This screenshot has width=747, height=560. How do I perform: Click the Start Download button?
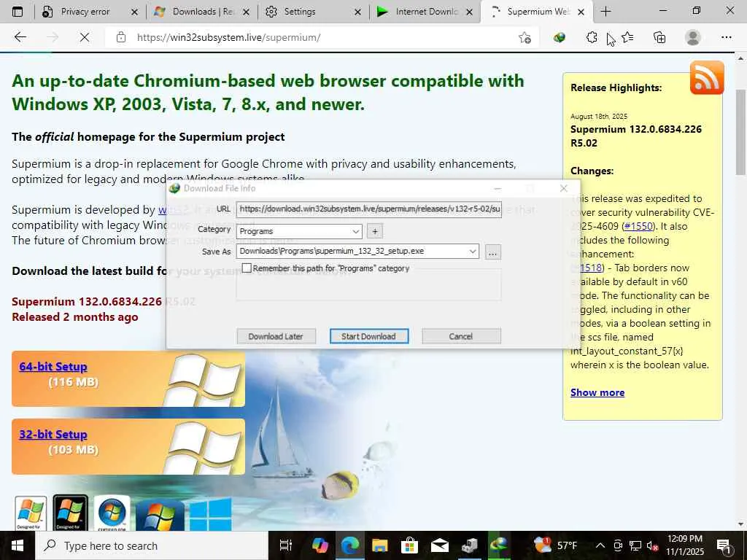point(368,336)
